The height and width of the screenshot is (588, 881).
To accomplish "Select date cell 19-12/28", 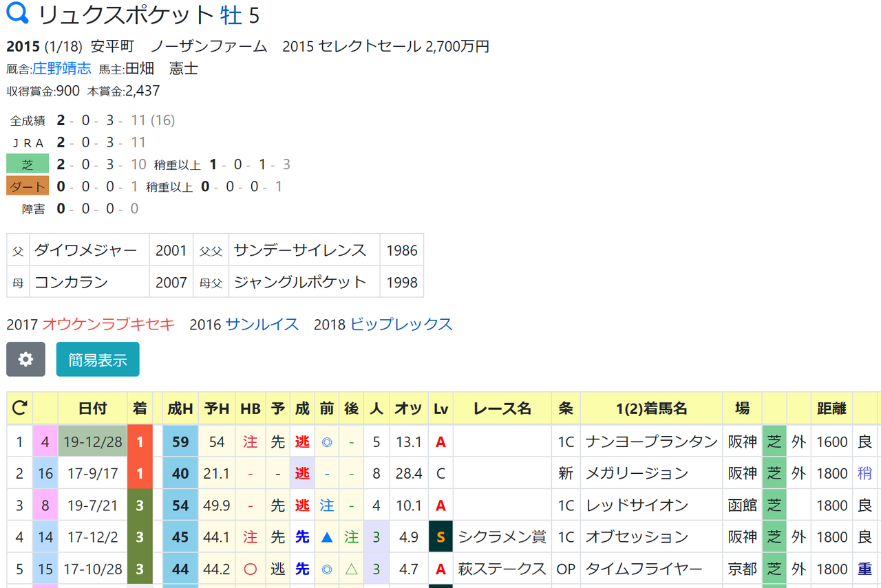I will click(93, 442).
